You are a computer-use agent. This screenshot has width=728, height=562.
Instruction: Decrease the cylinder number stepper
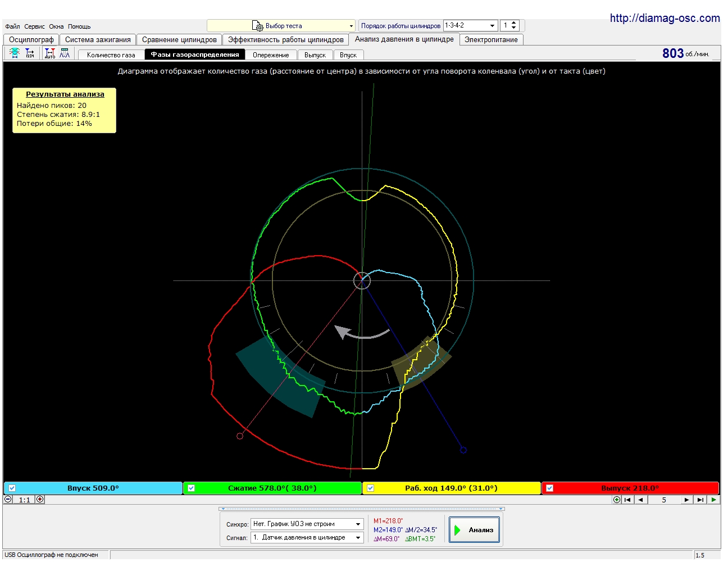[514, 28]
